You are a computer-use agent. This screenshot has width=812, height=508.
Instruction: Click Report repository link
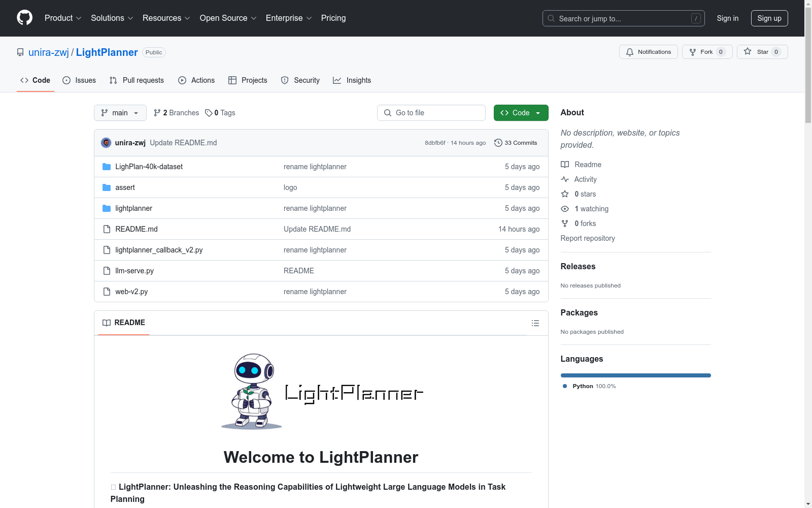pyautogui.click(x=588, y=238)
